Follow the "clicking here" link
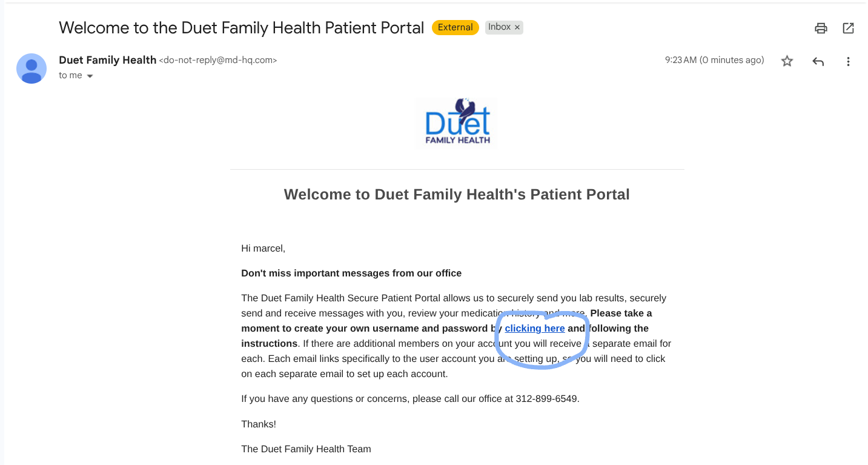The width and height of the screenshot is (868, 465). click(535, 329)
